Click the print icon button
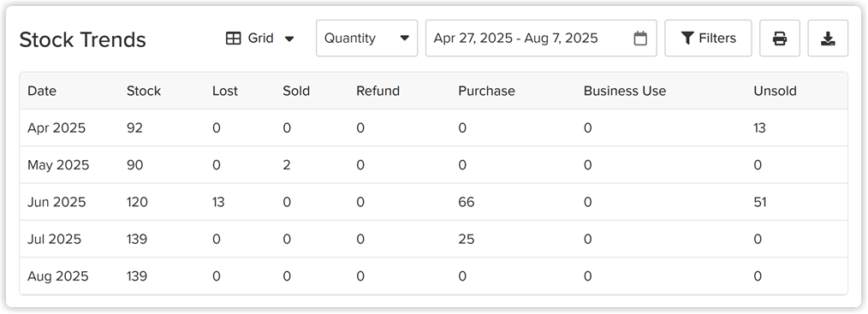The width and height of the screenshot is (868, 314). click(780, 39)
